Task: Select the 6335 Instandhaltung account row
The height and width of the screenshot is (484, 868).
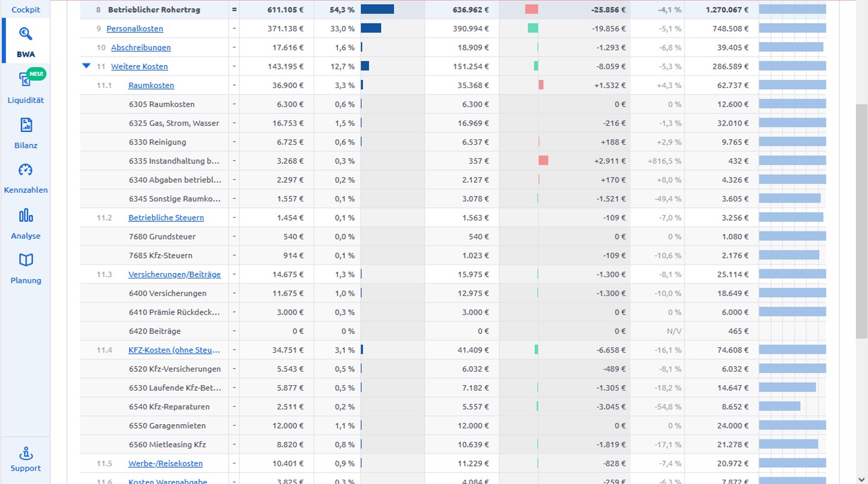Action: (174, 161)
